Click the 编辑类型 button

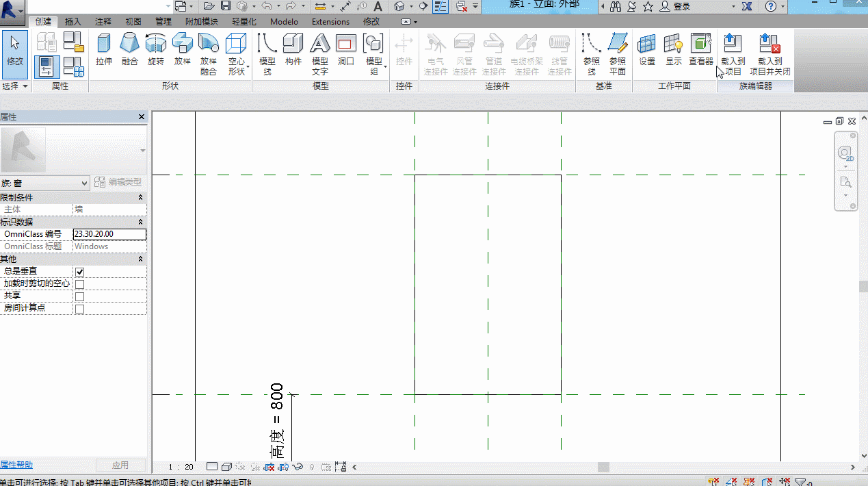(118, 182)
